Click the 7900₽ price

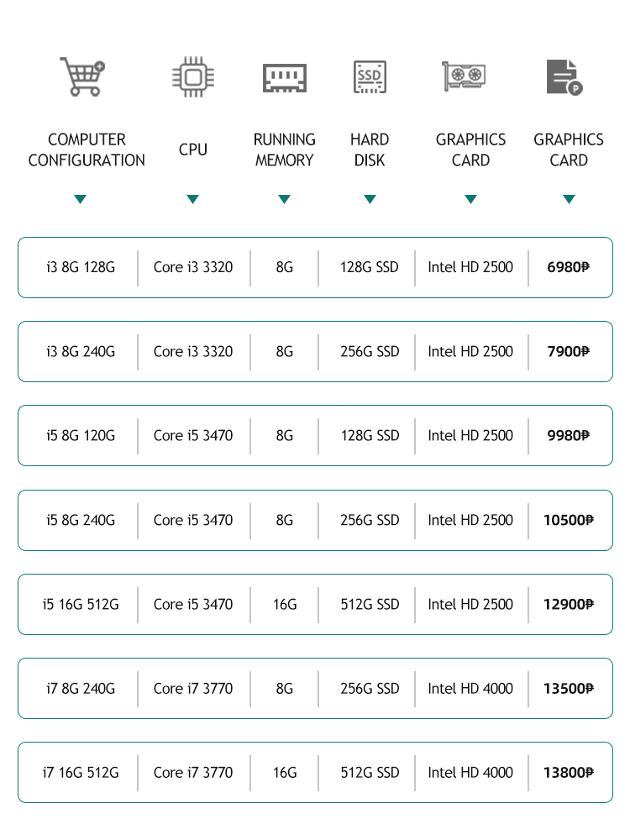click(568, 351)
